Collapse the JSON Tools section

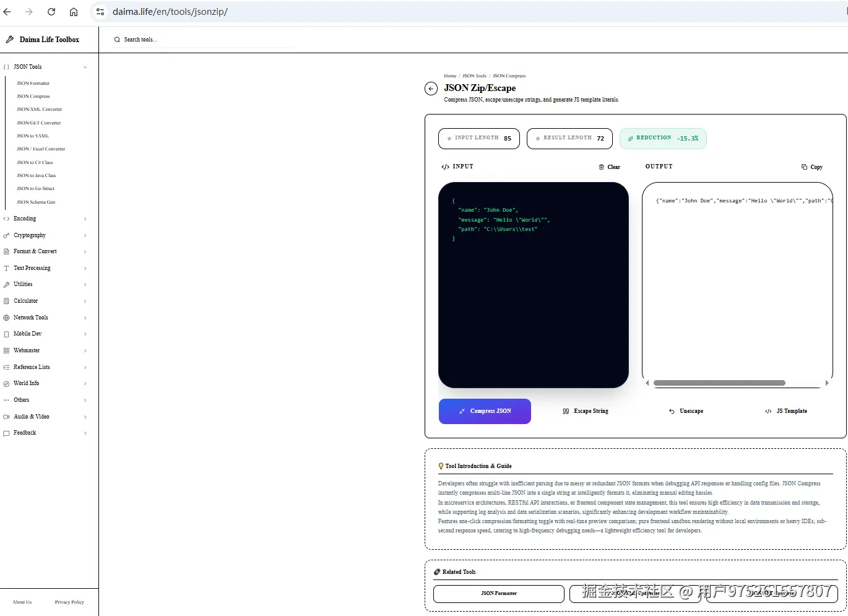[x=45, y=67]
